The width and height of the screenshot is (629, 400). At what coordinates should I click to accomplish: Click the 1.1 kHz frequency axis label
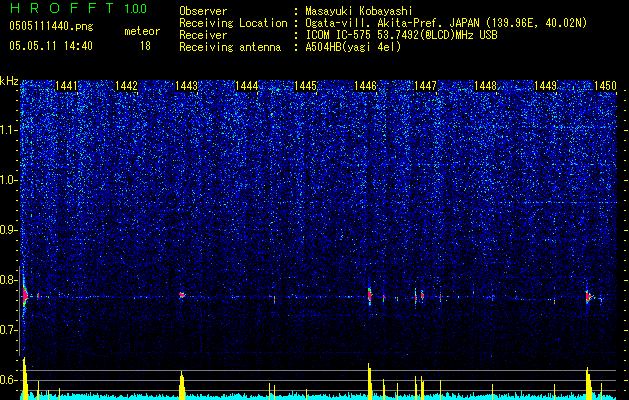[9, 130]
